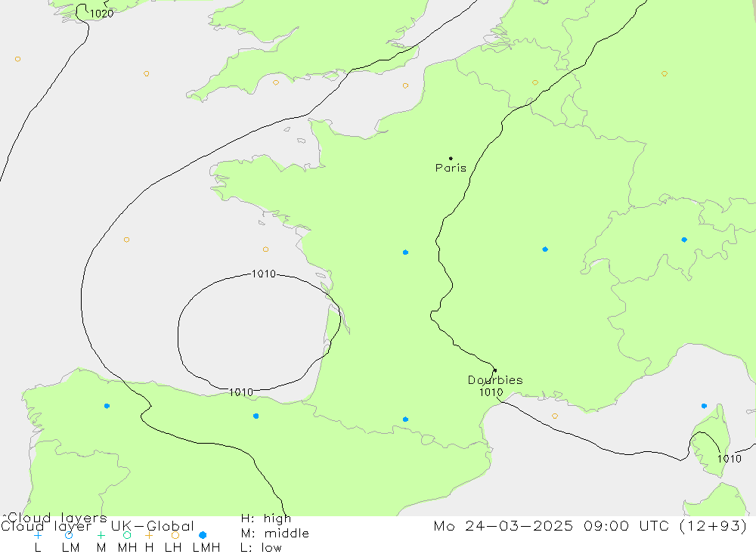The width and height of the screenshot is (756, 554).
Task: Click the LMH cloud marker in eastern France
Action: click(545, 249)
